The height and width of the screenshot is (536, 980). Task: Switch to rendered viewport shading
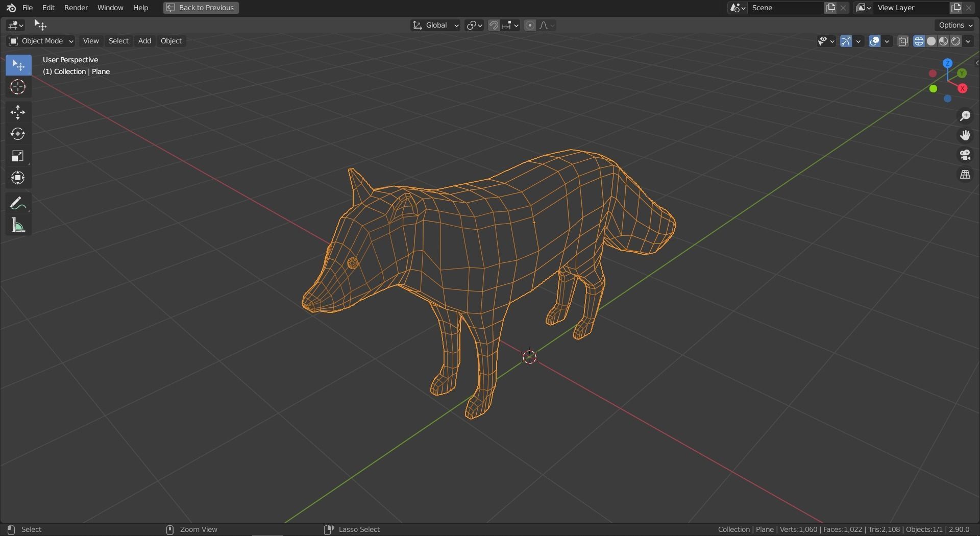955,41
